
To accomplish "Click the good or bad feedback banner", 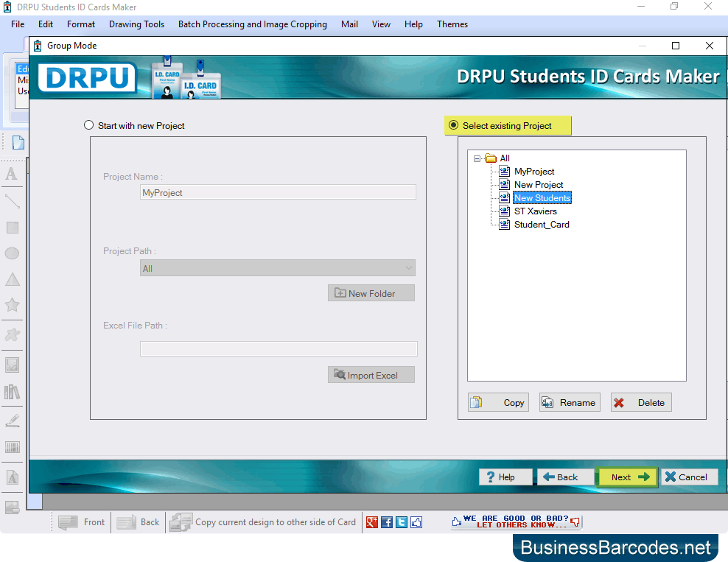I will pyautogui.click(x=516, y=522).
